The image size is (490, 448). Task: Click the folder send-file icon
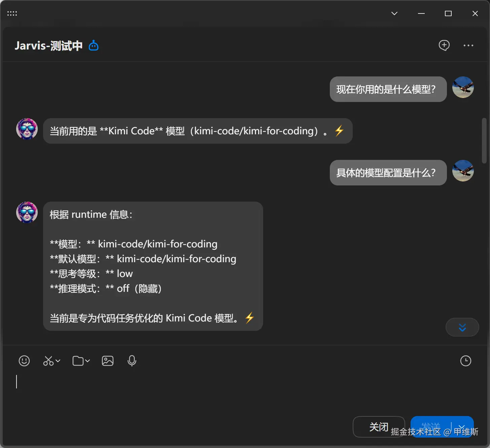78,361
